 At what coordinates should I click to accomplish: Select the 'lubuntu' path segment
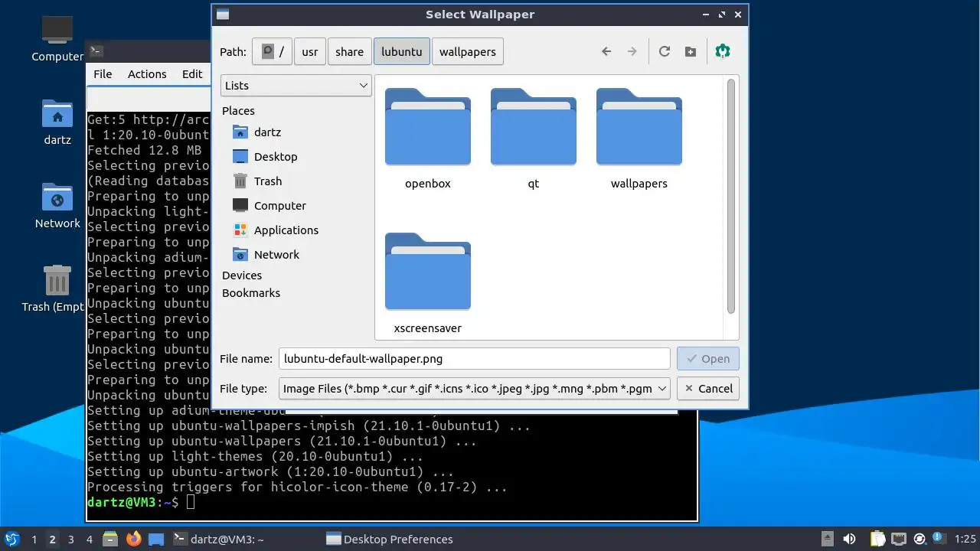pyautogui.click(x=402, y=52)
